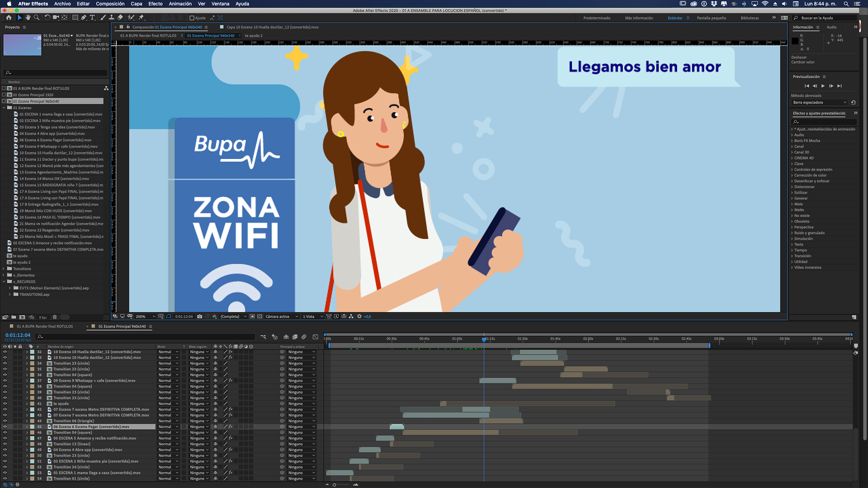Toggle visibility of layer 32 Huella dactilar
868x488 pixels.
[5, 352]
